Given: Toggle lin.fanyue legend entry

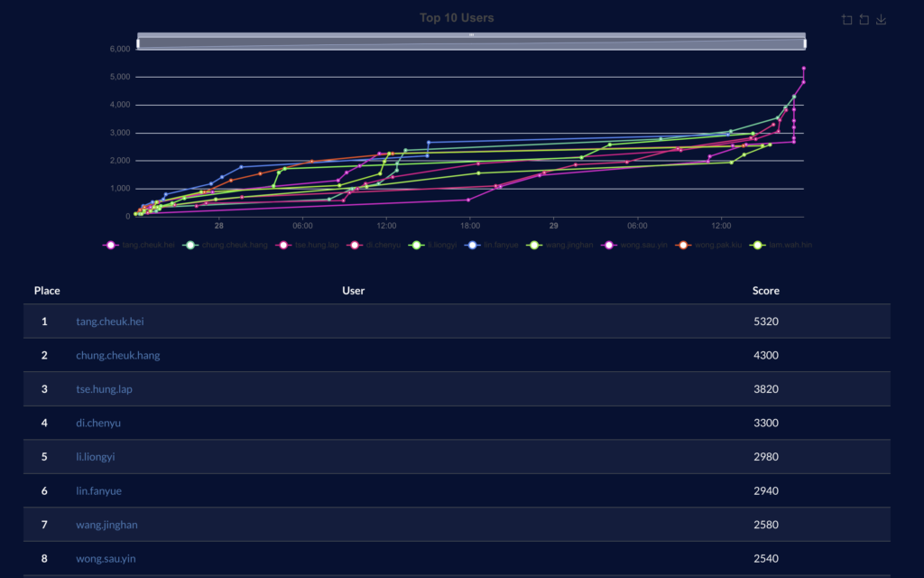Looking at the screenshot, I should tap(493, 245).
